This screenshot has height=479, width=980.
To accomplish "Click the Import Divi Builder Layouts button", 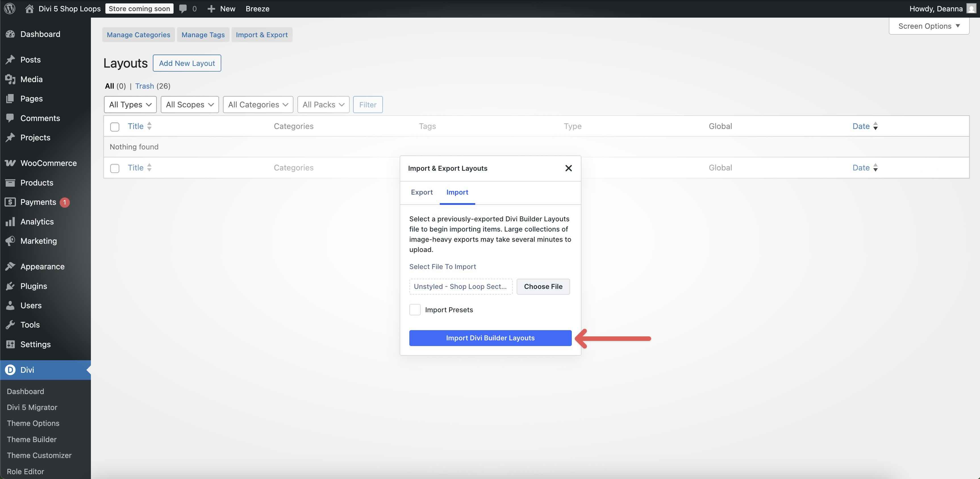I will tap(490, 338).
